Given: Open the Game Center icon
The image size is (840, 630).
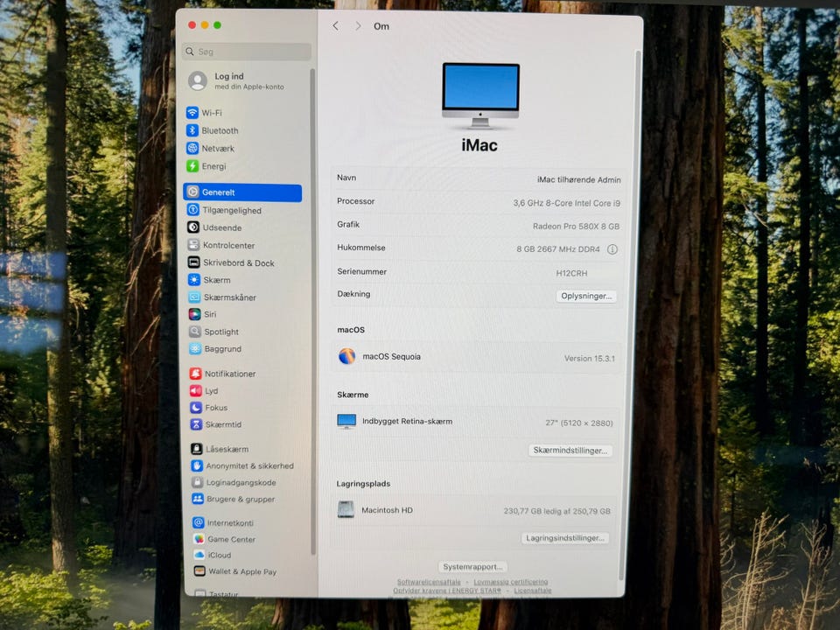Looking at the screenshot, I should (x=199, y=539).
